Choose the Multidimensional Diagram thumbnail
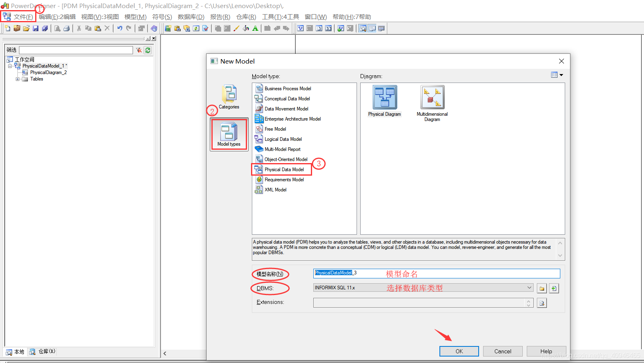Screen dimensions: 644x363 click(432, 104)
